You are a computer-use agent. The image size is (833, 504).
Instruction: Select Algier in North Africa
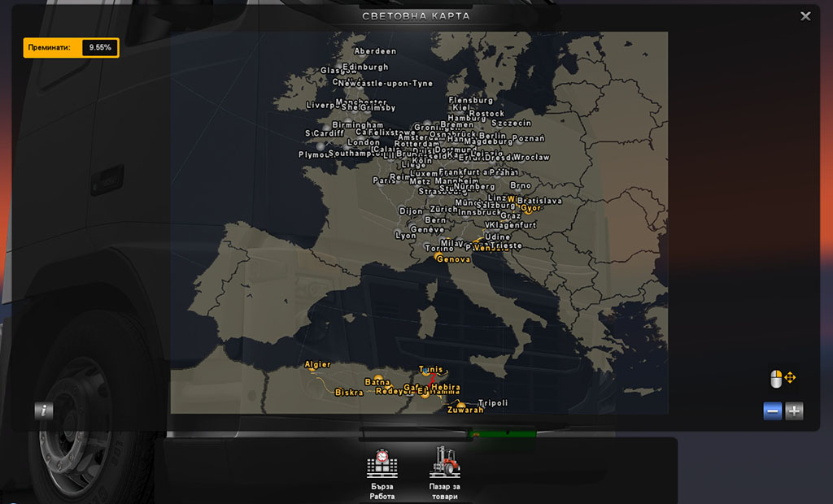pos(318,364)
